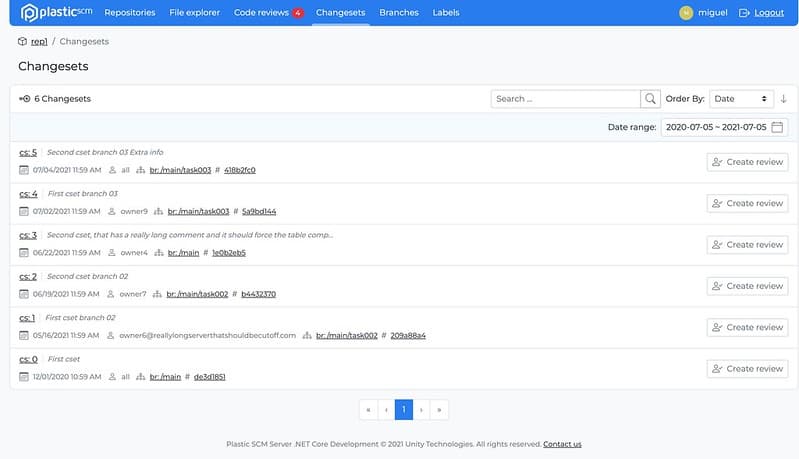
Task: Go to Code reviews tab
Action: pyautogui.click(x=261, y=13)
